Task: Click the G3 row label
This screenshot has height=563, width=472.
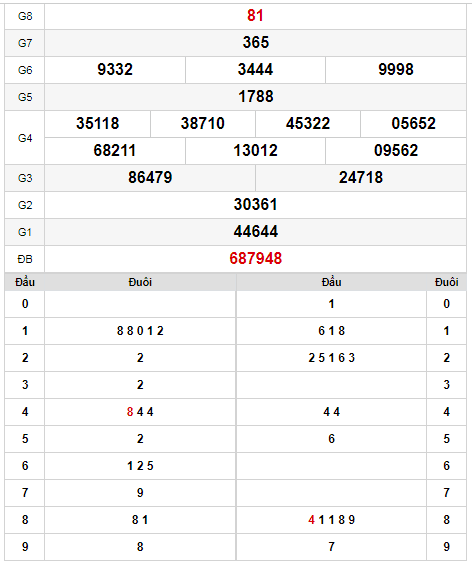Action: [x=25, y=178]
